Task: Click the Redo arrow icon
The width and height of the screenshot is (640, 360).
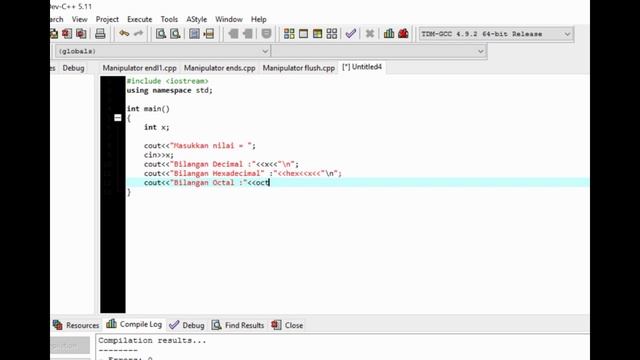Action: pos(139,33)
